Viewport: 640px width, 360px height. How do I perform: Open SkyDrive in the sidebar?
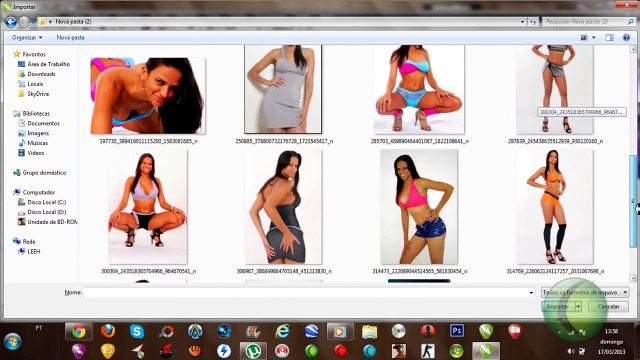click(x=38, y=93)
